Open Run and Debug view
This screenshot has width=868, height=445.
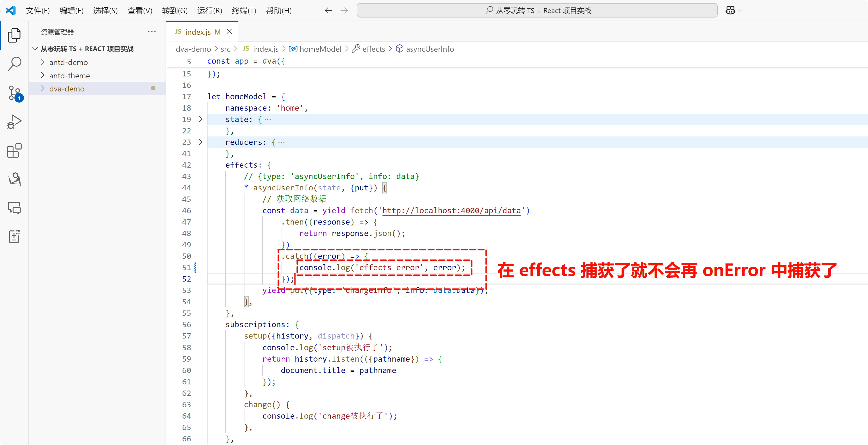[x=14, y=121]
